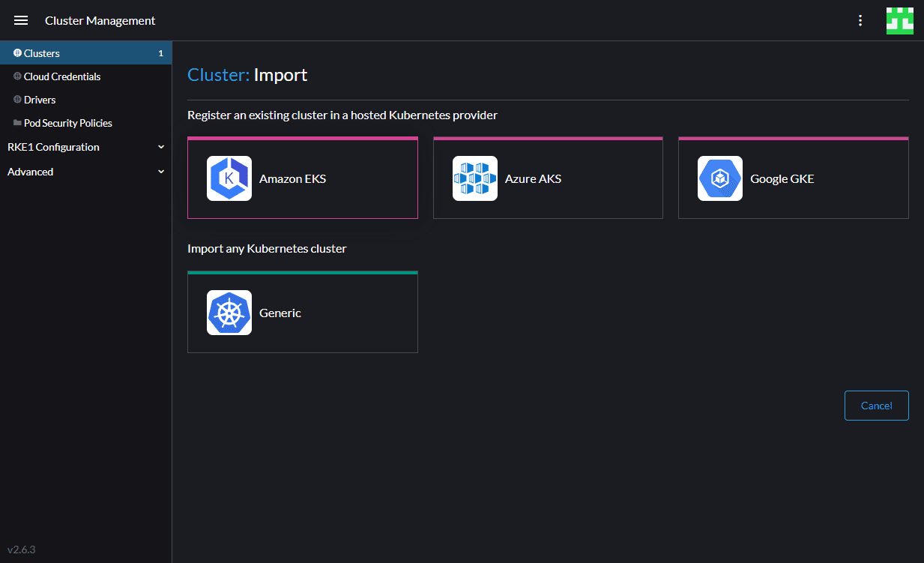This screenshot has height=563, width=924.
Task: Open the vertical three-dot options menu
Action: click(x=860, y=20)
